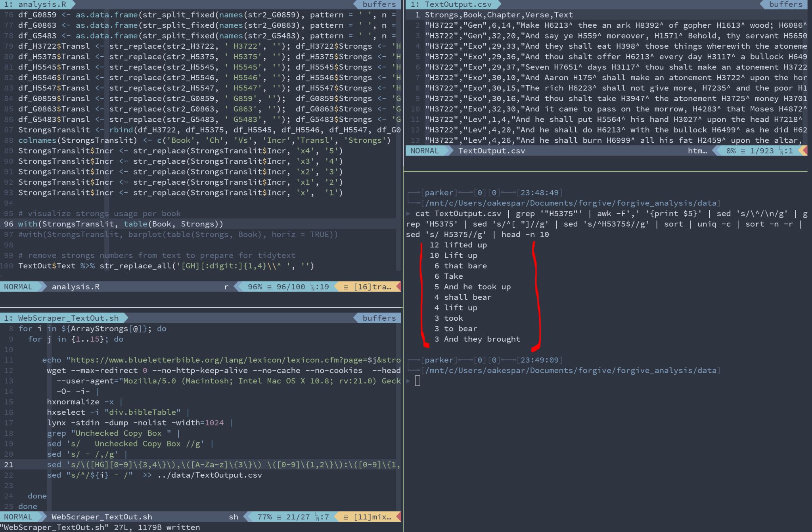This screenshot has height=532, width=812.
Task: Click the '3 And they brought' output row
Action: [477, 339]
